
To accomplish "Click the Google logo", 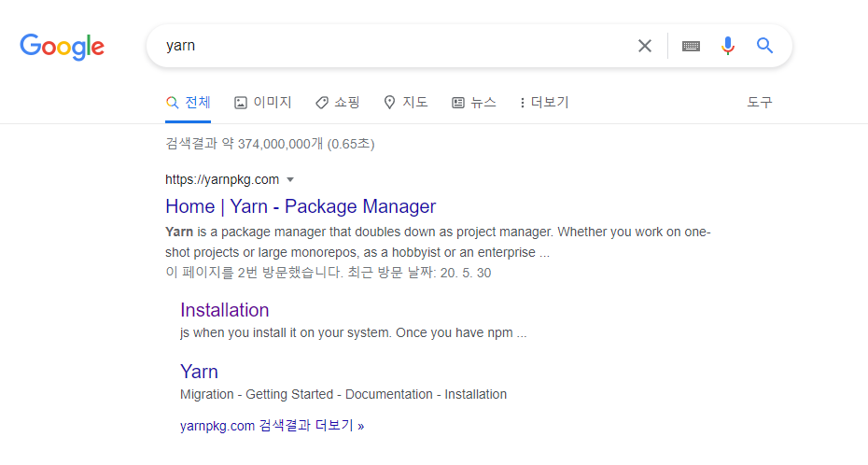I will [62, 47].
